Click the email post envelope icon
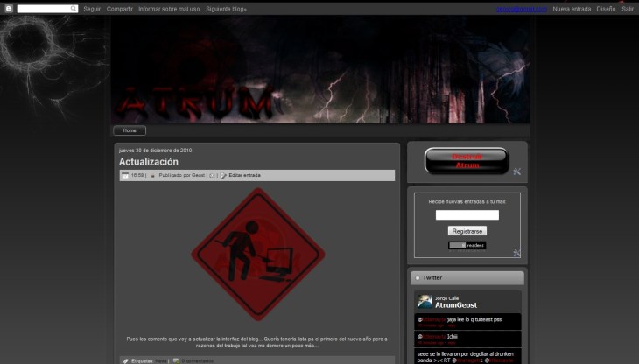Image resolution: width=639 pixels, height=364 pixels. coord(213,175)
